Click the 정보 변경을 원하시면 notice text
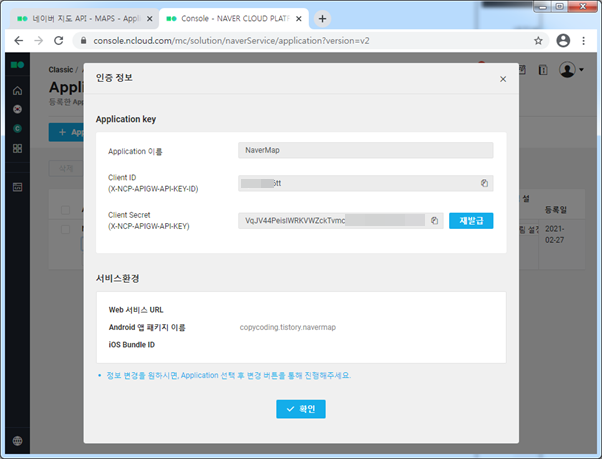This screenshot has width=602, height=459. [228, 375]
